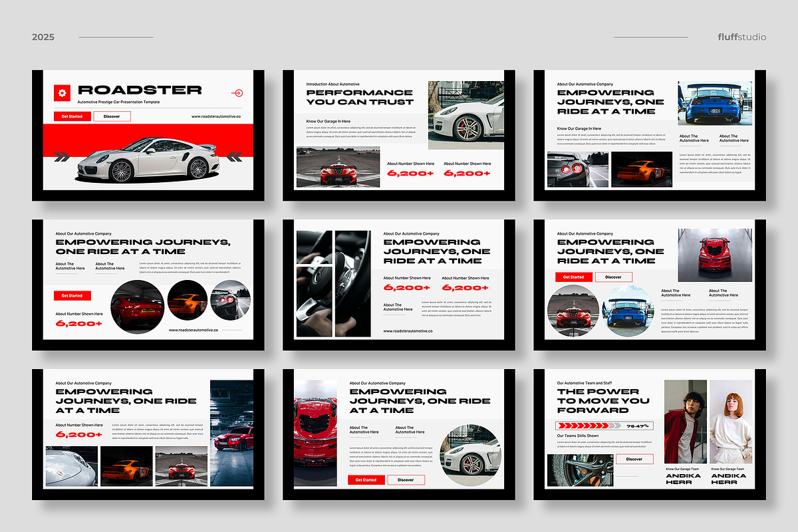Select the red race car thumbnail on bottom-left slide
This screenshot has height=532, width=798.
[x=181, y=465]
